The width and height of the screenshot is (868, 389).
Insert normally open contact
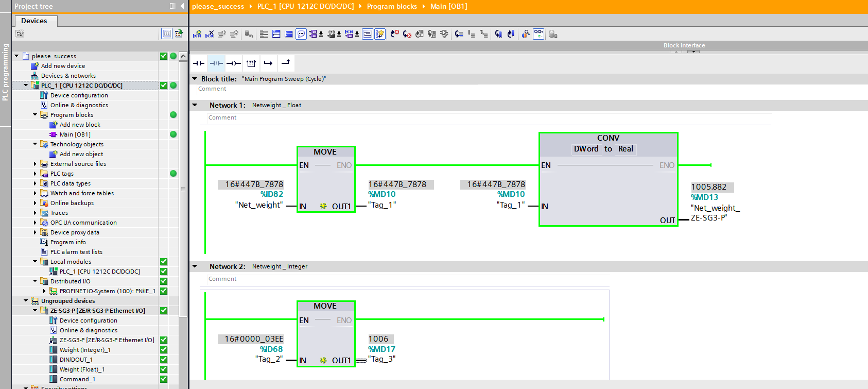199,63
